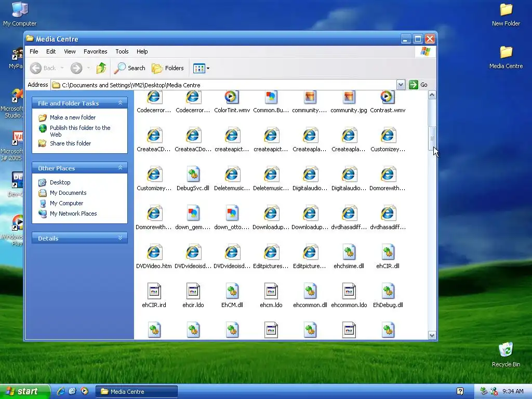Click the taskbar clock showing 9:34 AM
Screen dimensions: 532x399
pyautogui.click(x=513, y=392)
